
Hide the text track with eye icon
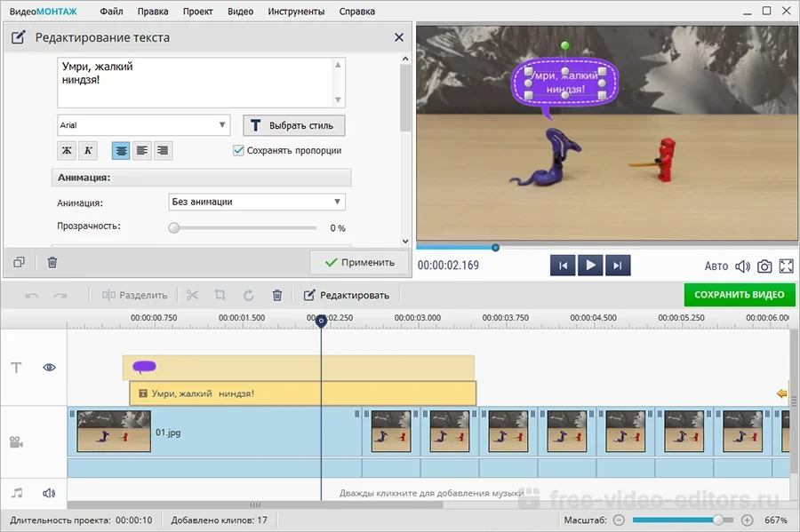pos(50,367)
